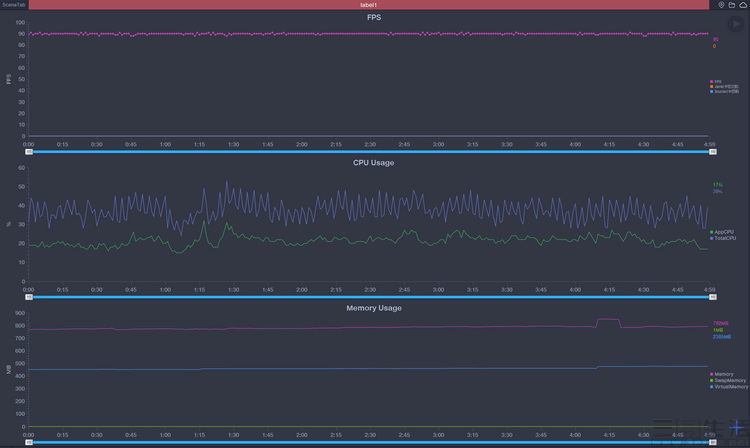Hide the TotalCPU line via its legend
Viewport: 750px width, 448px height.
(x=723, y=238)
